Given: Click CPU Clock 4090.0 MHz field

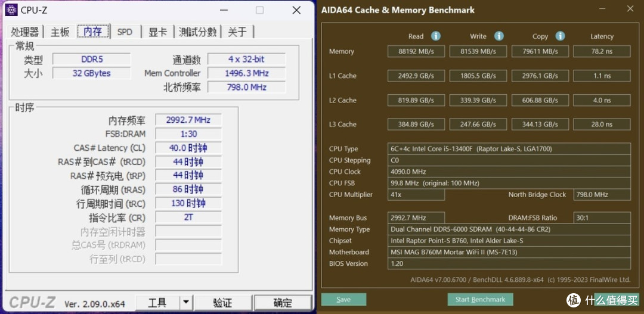Looking at the screenshot, I should coord(509,172).
